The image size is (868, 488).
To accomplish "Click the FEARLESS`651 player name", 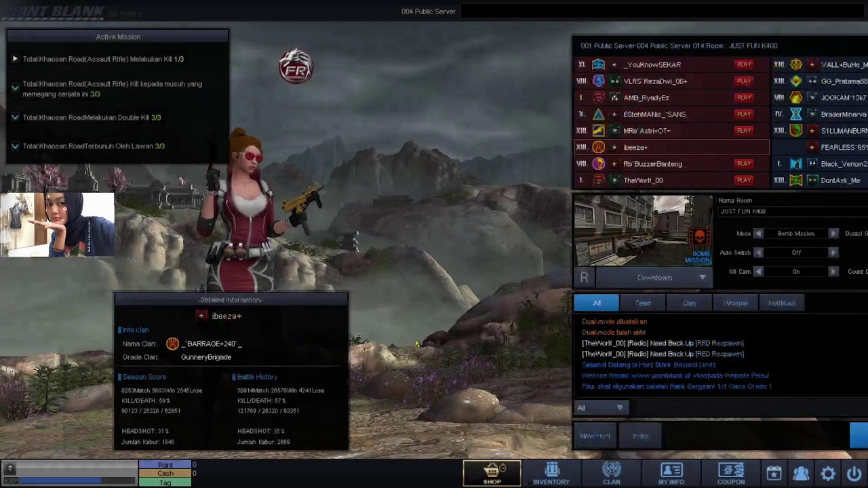I will click(x=844, y=147).
